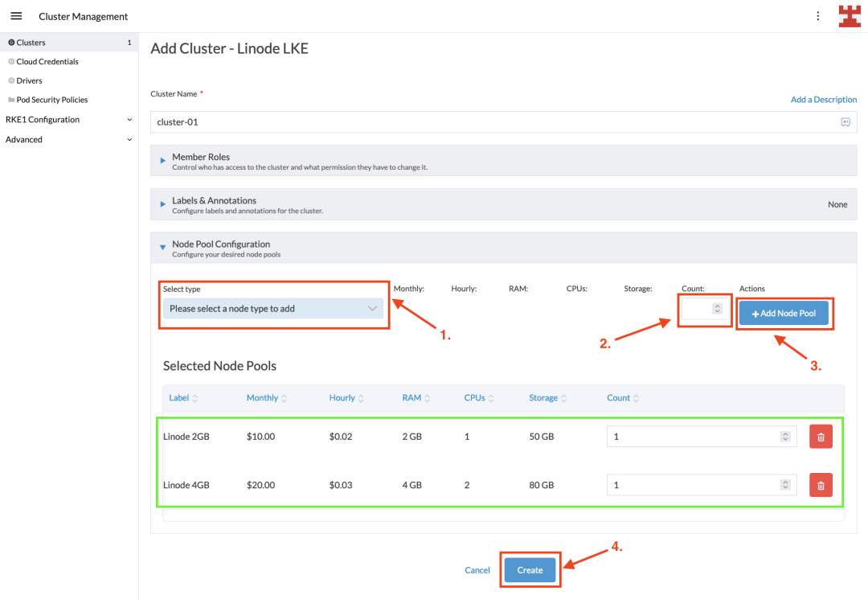The width and height of the screenshot is (868, 600).
Task: Click the vertical three-dot options menu
Action: click(818, 16)
